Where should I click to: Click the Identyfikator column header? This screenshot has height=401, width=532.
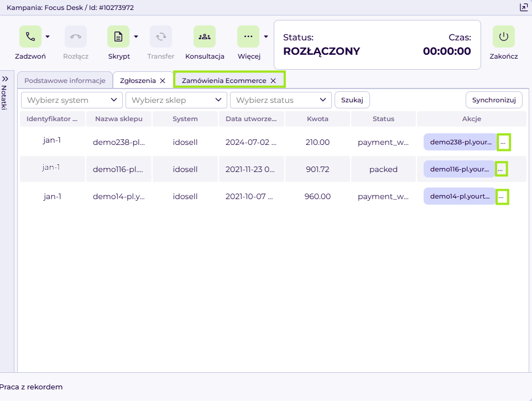pyautogui.click(x=52, y=119)
